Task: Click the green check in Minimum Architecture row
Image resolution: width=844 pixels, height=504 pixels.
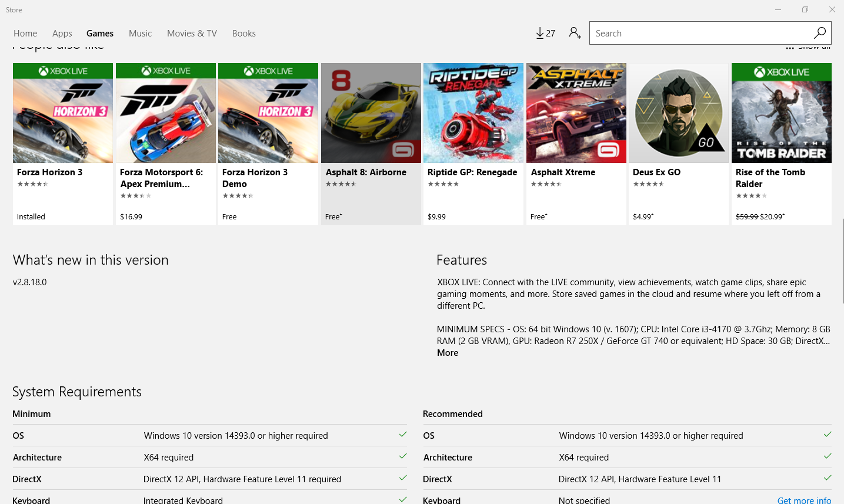Action: click(x=403, y=456)
